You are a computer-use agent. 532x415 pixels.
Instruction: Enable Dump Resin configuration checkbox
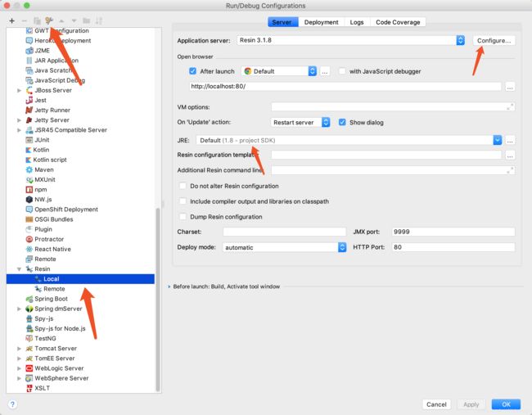(x=183, y=216)
